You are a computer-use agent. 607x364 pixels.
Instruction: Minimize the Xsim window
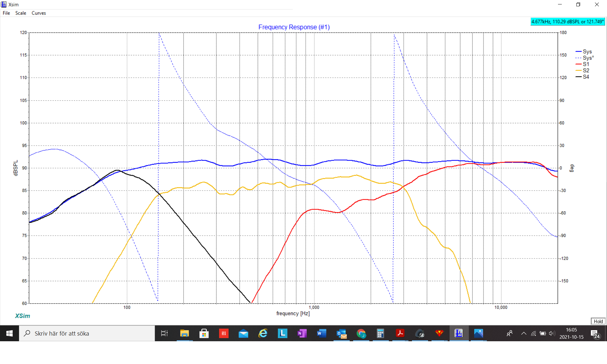click(560, 4)
